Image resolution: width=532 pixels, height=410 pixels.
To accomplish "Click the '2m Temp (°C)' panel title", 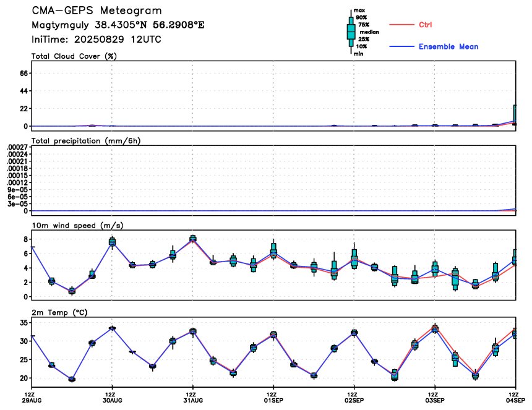I will 59,312.
